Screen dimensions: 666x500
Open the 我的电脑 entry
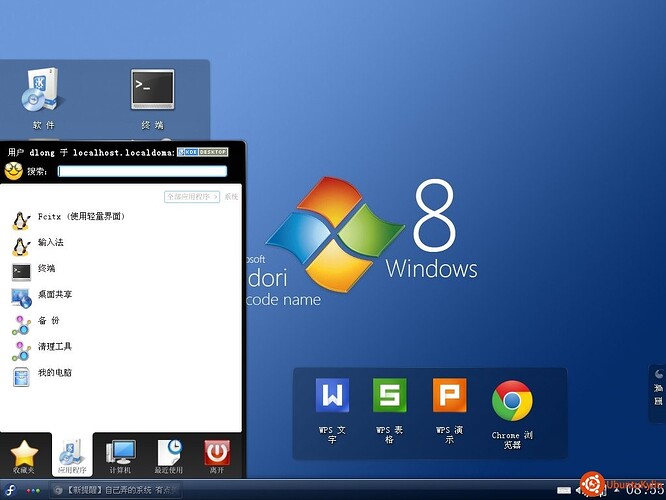(x=121, y=377)
